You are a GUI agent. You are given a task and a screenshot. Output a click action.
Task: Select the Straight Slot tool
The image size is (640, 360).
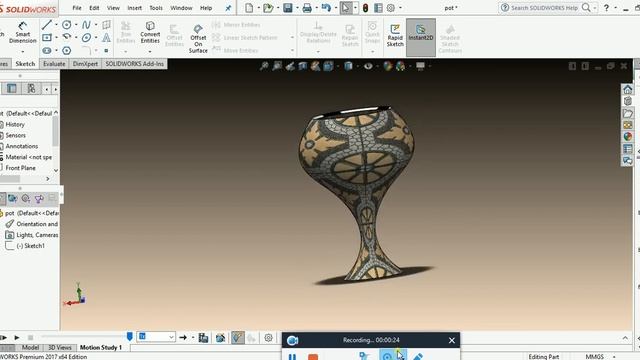pyautogui.click(x=47, y=51)
